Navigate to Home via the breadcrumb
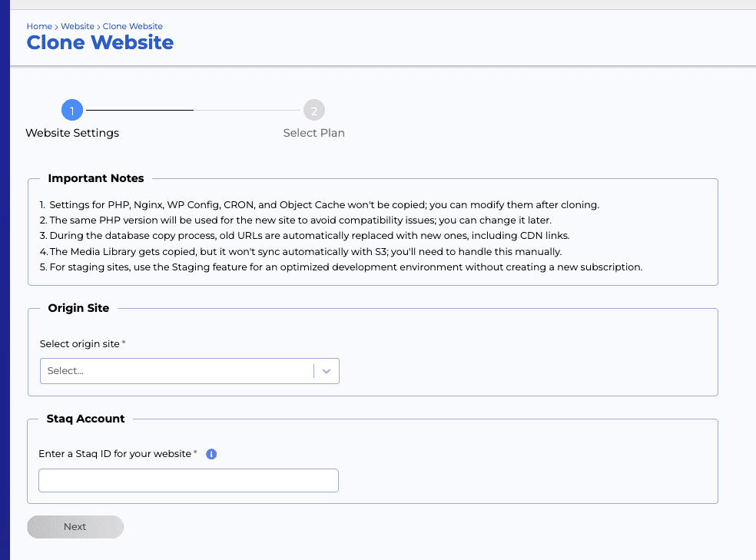 (x=39, y=26)
